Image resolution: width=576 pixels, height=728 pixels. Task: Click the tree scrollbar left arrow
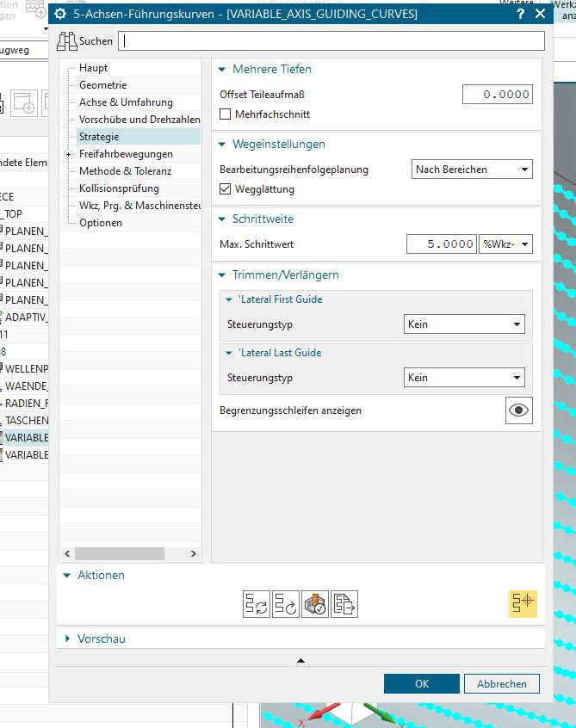coord(68,553)
